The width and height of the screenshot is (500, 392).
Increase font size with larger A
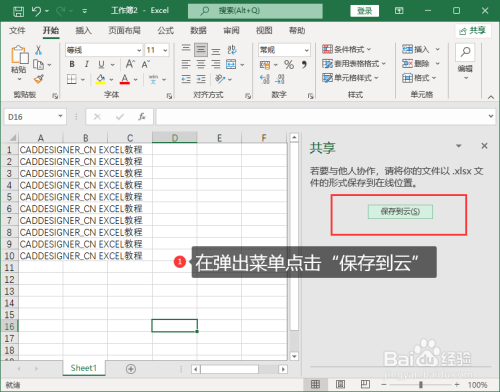(x=130, y=64)
